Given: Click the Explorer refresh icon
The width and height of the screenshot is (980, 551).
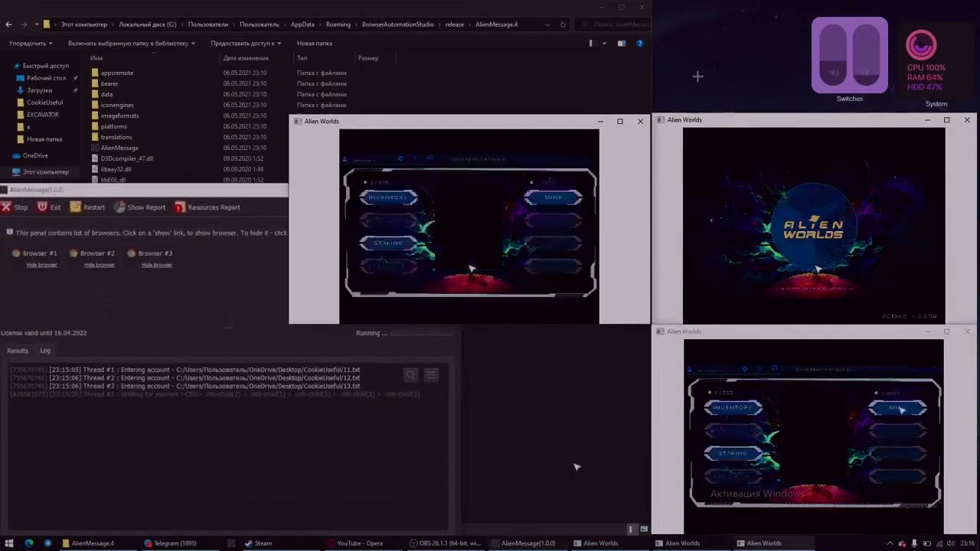Looking at the screenshot, I should 563,24.
